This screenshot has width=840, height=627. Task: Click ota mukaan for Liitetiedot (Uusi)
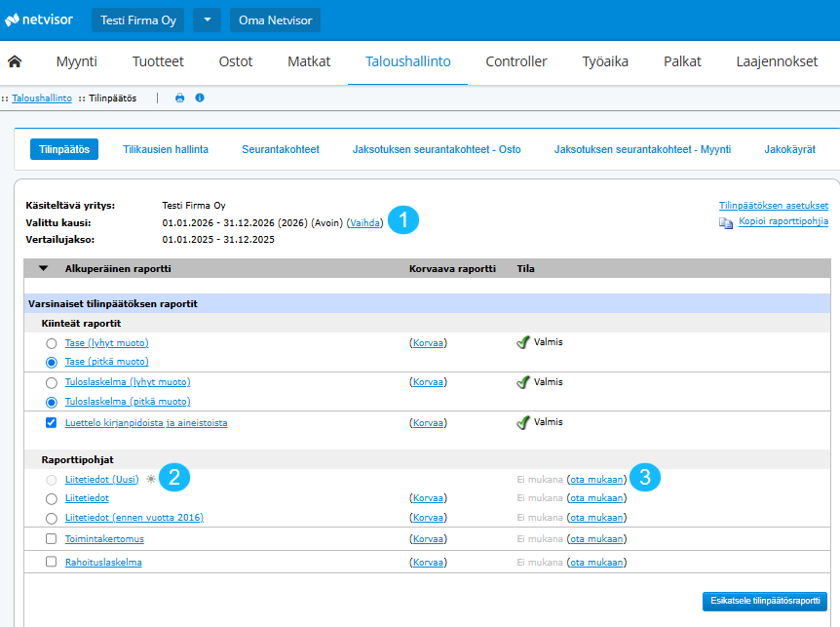tap(596, 479)
